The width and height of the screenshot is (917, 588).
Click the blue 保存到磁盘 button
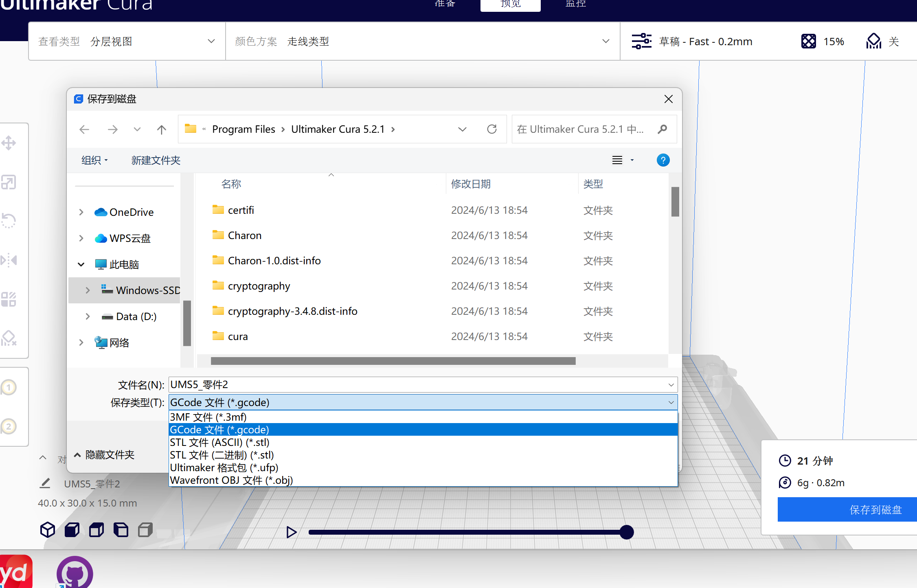click(x=847, y=509)
